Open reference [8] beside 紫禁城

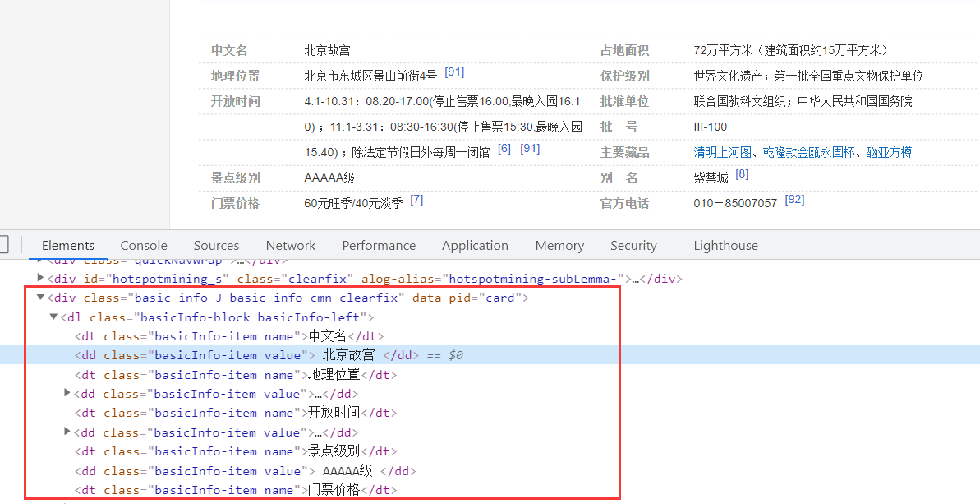[x=742, y=174]
